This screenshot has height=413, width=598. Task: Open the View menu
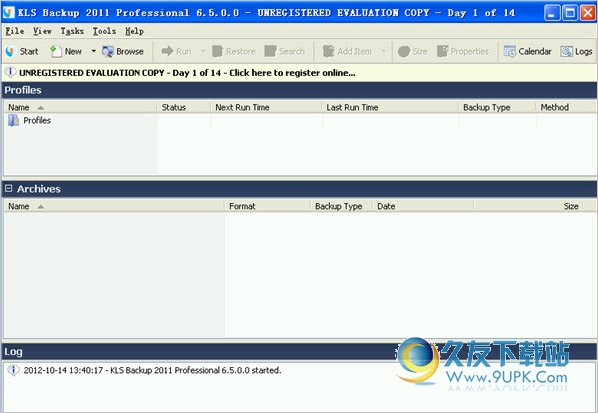click(x=42, y=31)
